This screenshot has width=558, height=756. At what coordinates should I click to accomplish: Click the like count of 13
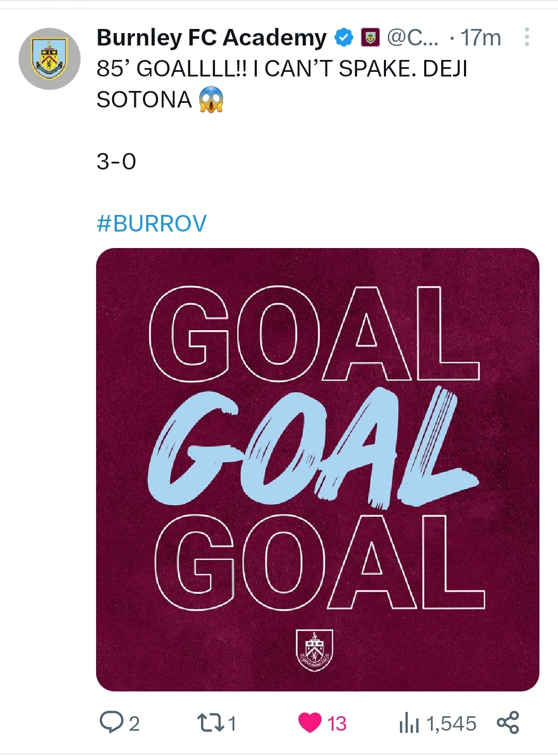click(337, 723)
